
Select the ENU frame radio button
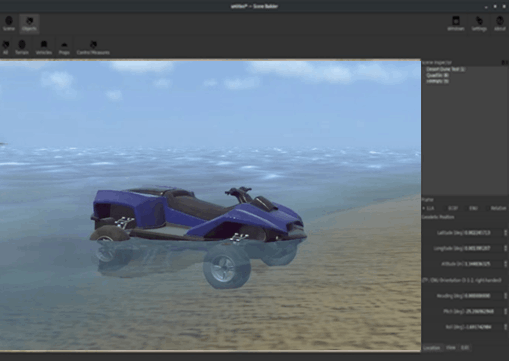tap(471, 208)
